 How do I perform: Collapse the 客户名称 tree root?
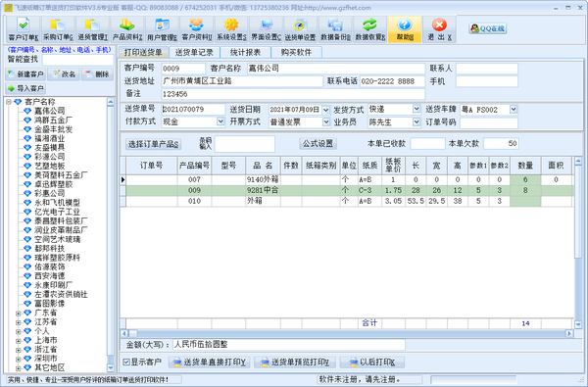pos(9,102)
